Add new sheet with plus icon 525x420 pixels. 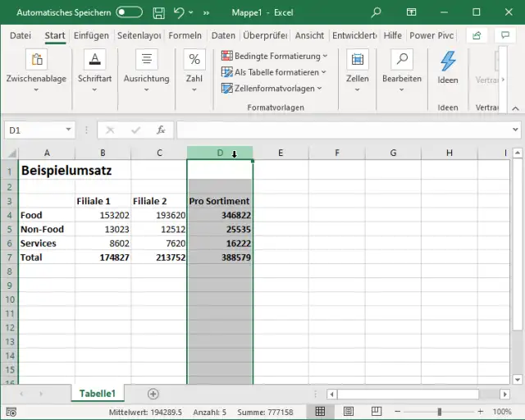(153, 394)
